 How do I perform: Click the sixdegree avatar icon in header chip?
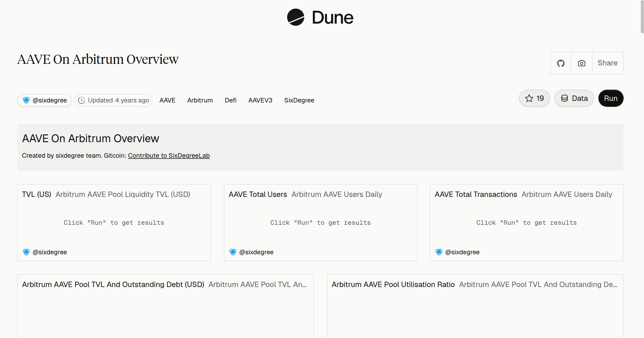[x=26, y=100]
